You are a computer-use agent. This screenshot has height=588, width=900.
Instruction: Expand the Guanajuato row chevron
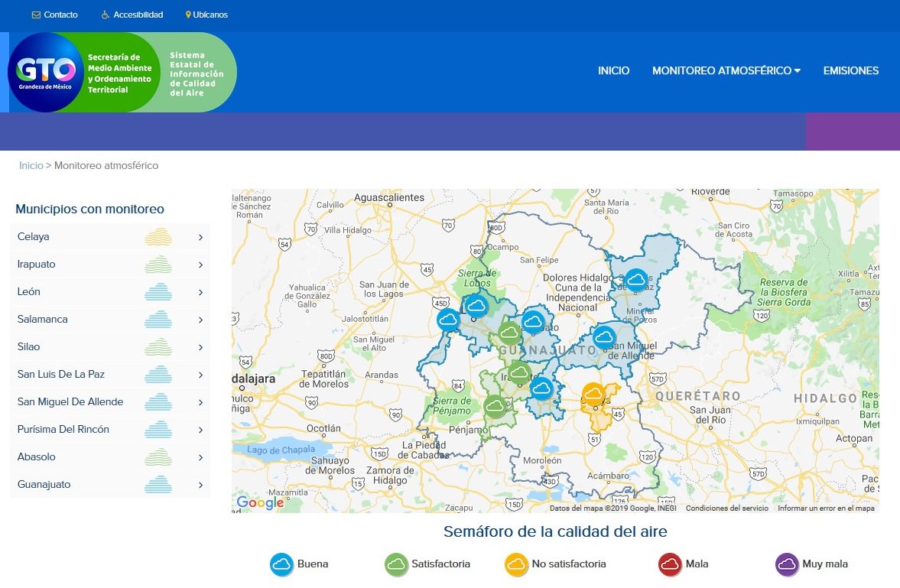(x=200, y=486)
